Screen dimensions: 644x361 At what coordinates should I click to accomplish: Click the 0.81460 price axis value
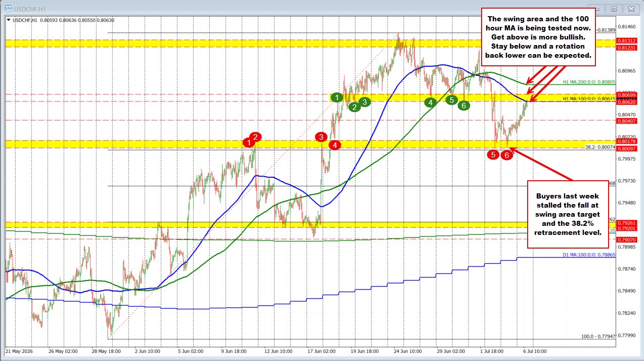point(627,27)
